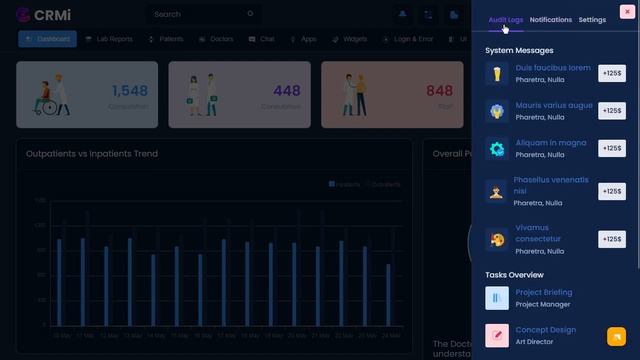Click the gear icon beside Aliquam in magna
This screenshot has height=360, width=640.
tap(497, 149)
